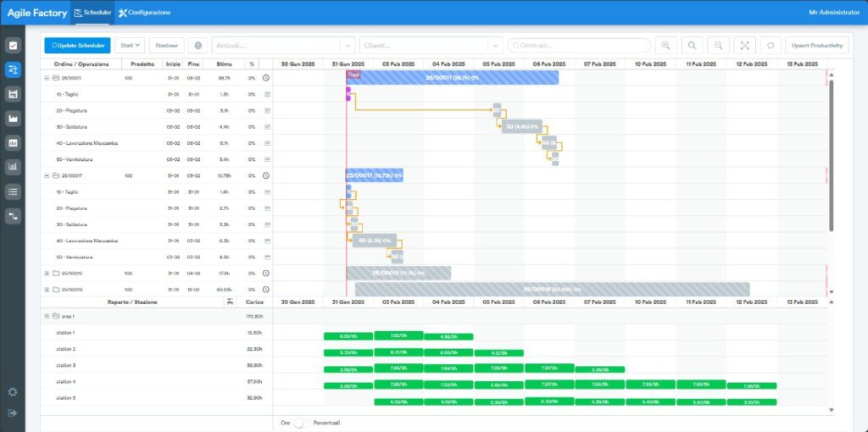Click the zoom-in magnifier toolbar button
Screen dimensions: 868x432
(666, 46)
